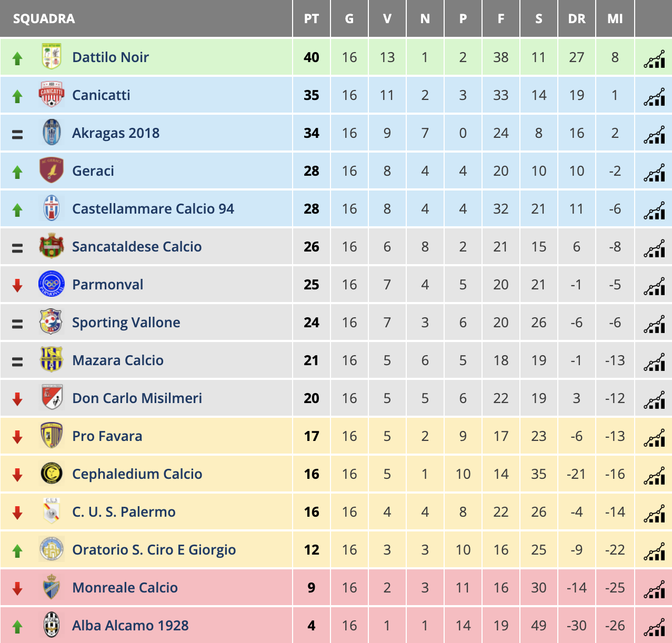Click the Mazara Calcio team crest
Image resolution: width=672 pixels, height=643 pixels.
(x=52, y=360)
